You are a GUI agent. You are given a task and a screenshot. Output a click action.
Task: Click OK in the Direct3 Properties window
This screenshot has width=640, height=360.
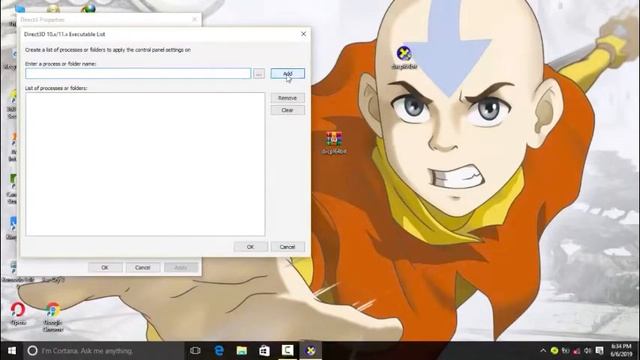pos(105,267)
